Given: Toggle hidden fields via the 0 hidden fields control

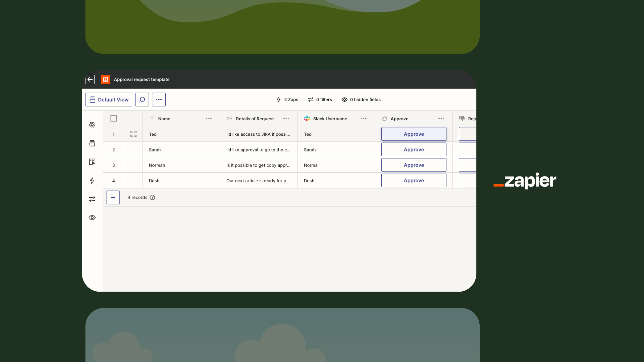Looking at the screenshot, I should tap(361, 100).
